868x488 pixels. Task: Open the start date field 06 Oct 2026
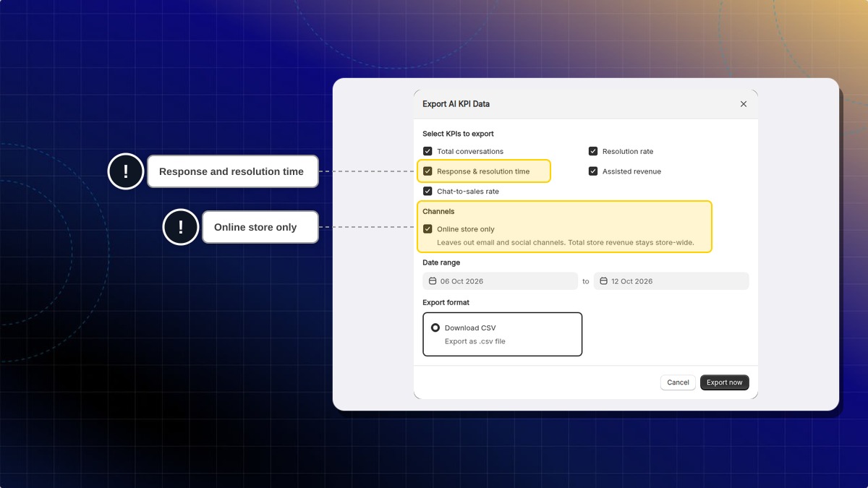[501, 281]
